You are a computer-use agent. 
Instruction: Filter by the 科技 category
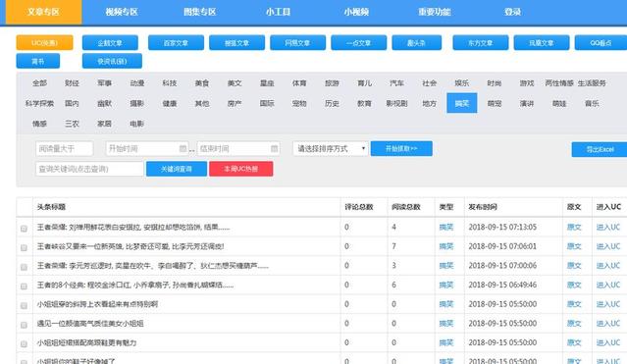coord(170,83)
